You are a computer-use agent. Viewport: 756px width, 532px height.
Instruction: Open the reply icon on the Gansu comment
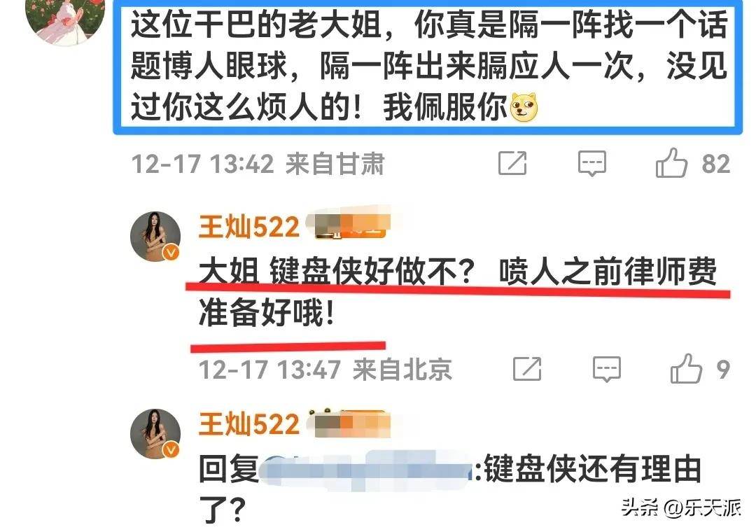point(592,163)
